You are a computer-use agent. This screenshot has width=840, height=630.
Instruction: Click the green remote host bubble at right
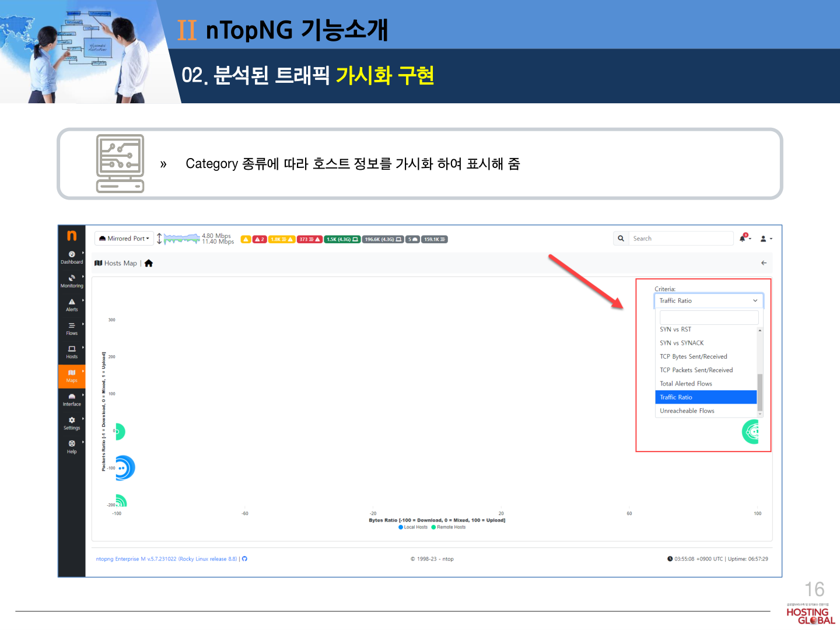click(751, 432)
